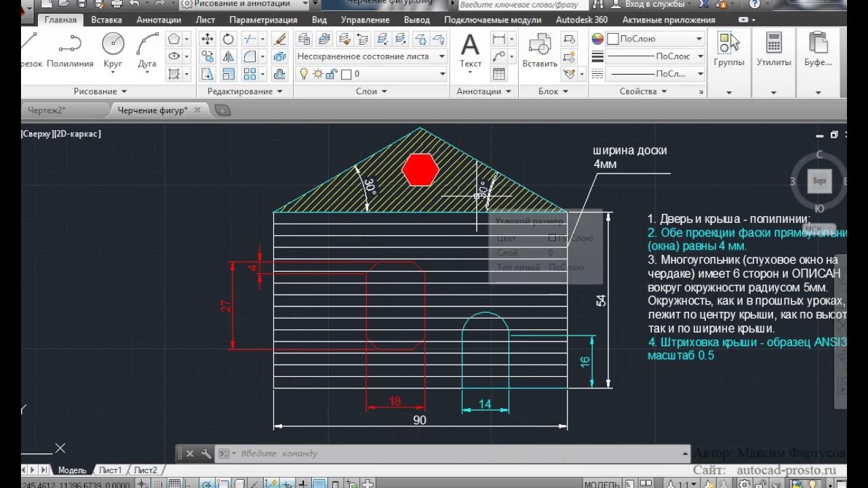Open the Вывод ribbon tab
This screenshot has width=868, height=488.
pyautogui.click(x=417, y=20)
